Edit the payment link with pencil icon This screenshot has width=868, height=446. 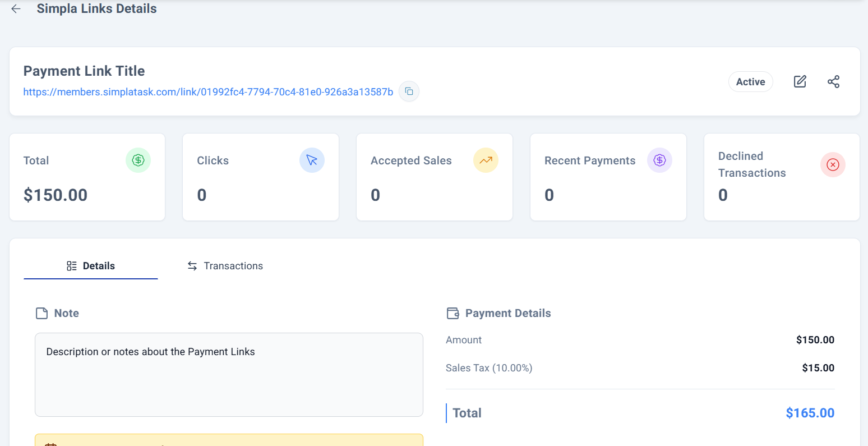tap(800, 81)
